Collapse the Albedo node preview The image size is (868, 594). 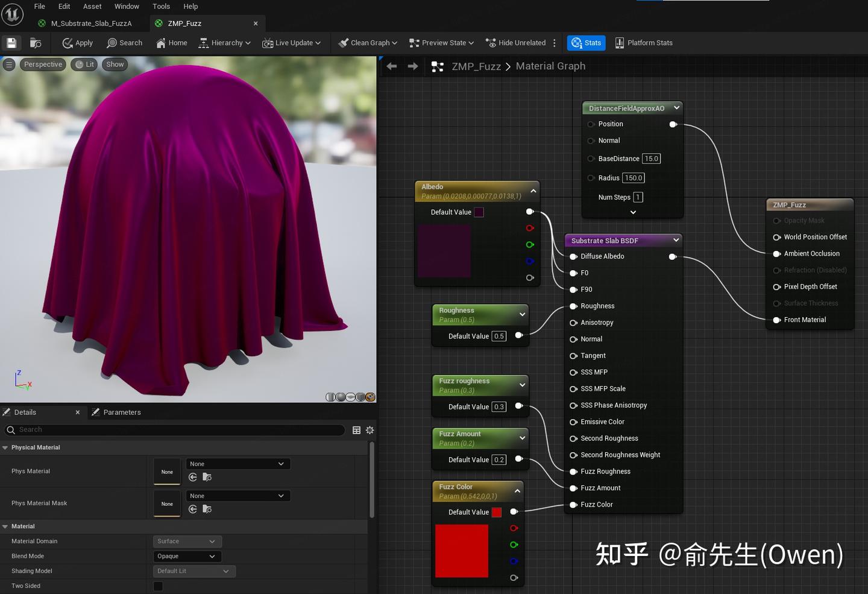(x=533, y=191)
